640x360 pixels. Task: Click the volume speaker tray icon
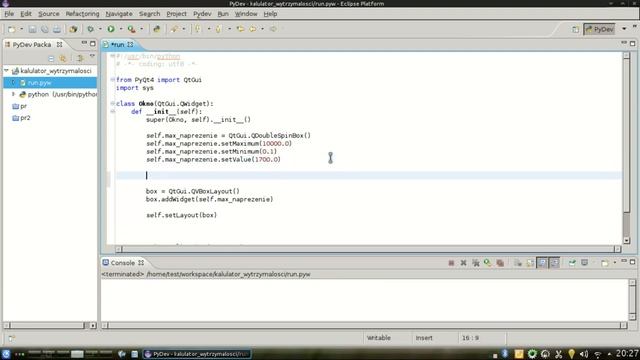pos(584,354)
